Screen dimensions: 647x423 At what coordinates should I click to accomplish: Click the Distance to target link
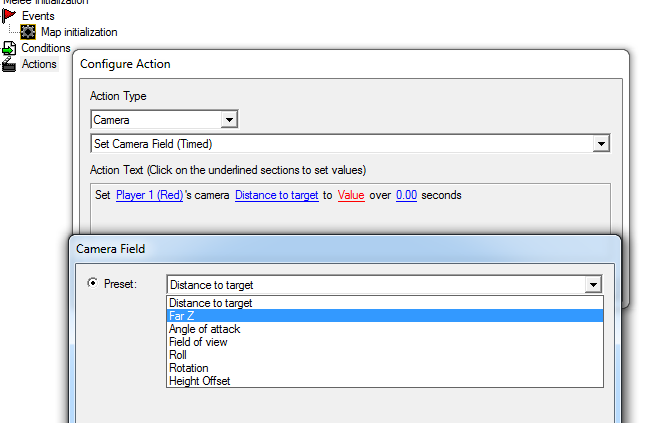276,195
